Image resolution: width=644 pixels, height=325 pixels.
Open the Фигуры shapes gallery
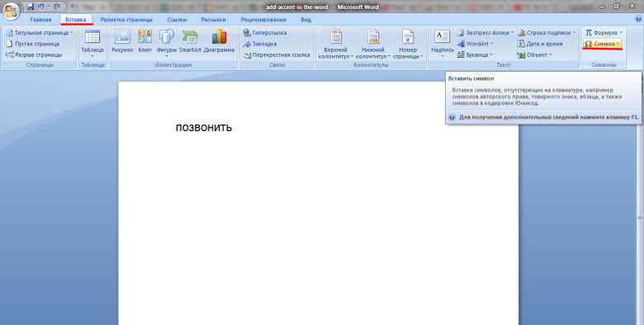point(166,43)
